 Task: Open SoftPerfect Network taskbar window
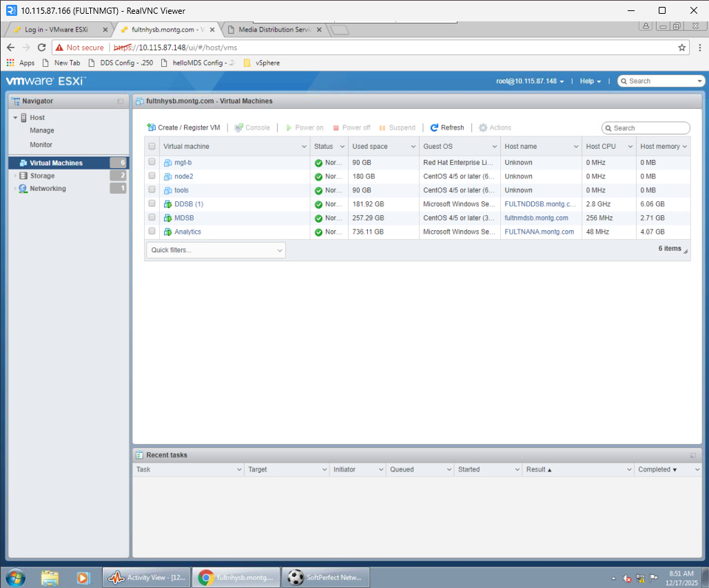[x=325, y=578]
